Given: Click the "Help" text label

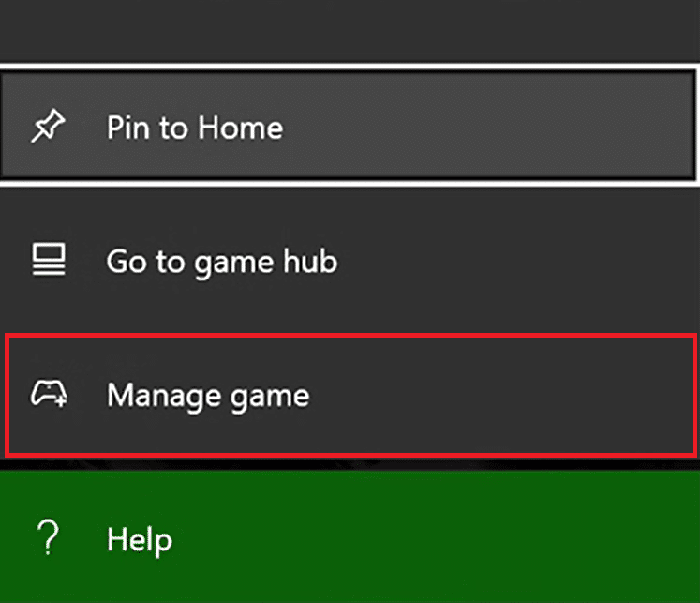Looking at the screenshot, I should [140, 539].
